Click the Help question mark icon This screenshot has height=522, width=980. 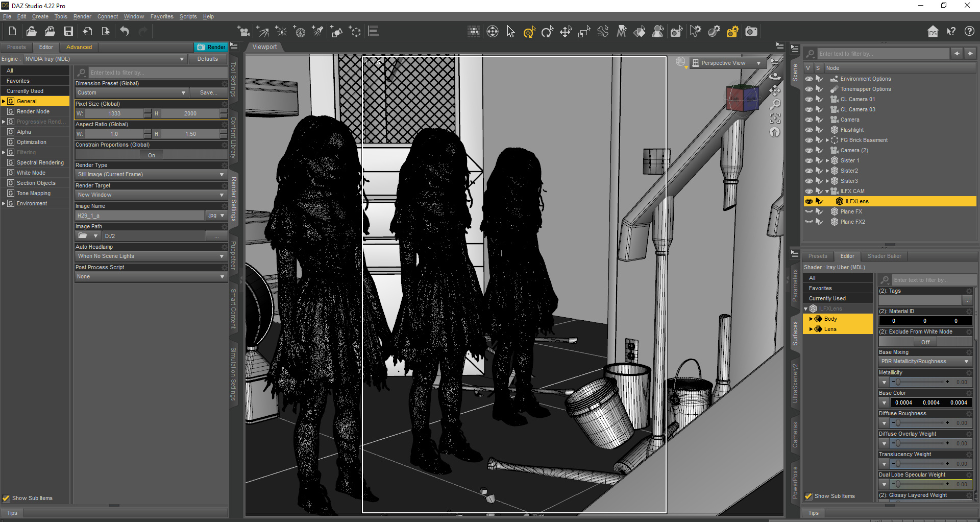tap(969, 32)
